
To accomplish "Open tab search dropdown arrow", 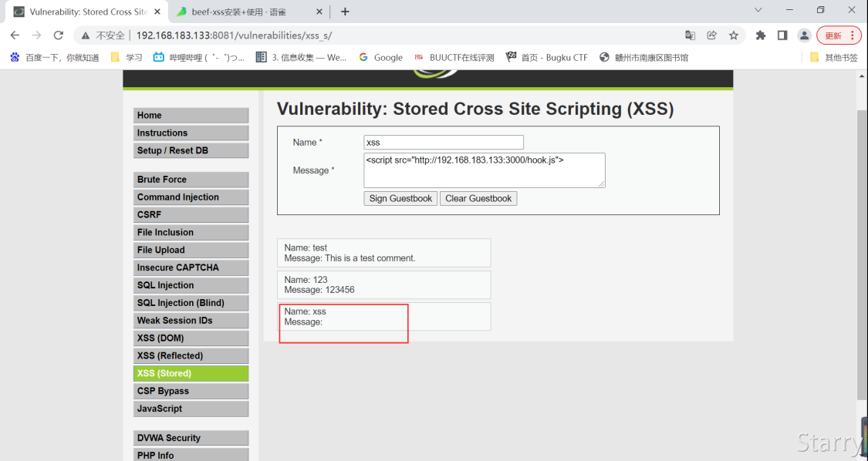I will click(758, 10).
